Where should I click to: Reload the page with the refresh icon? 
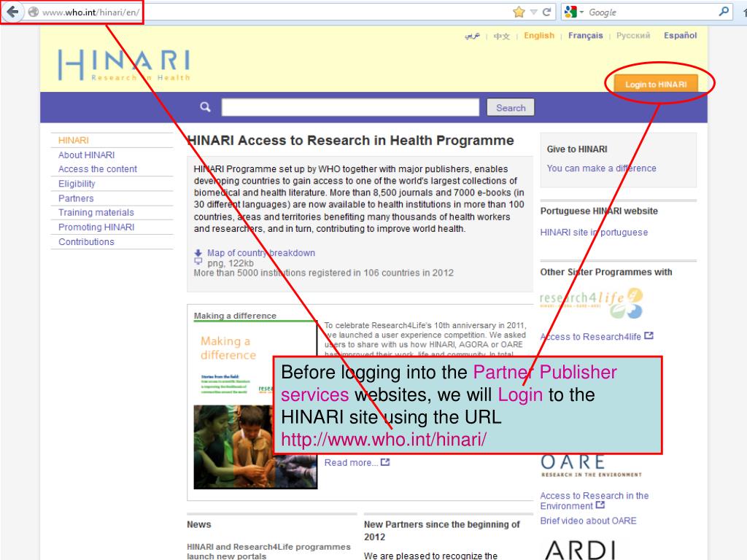coord(546,12)
